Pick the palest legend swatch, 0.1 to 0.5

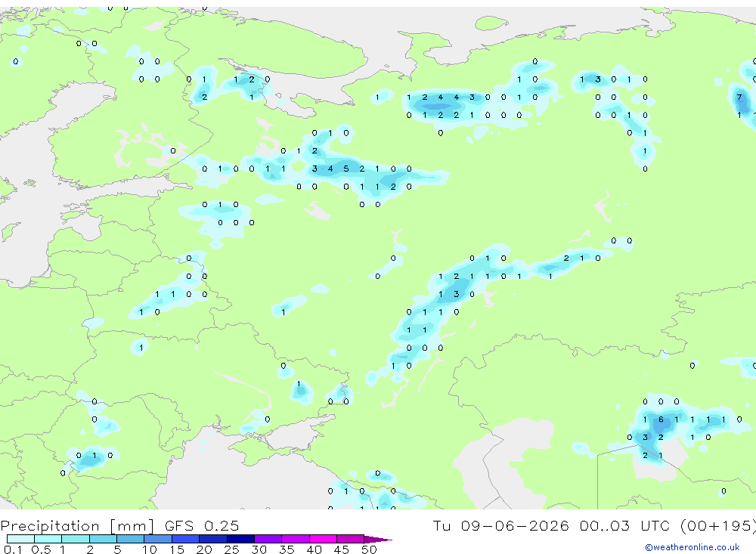pos(20,539)
